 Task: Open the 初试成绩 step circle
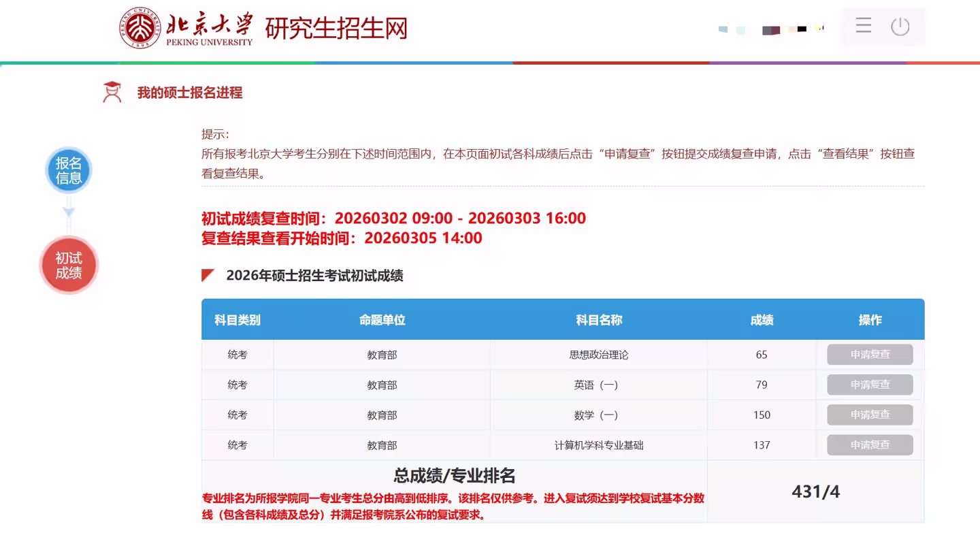point(69,265)
